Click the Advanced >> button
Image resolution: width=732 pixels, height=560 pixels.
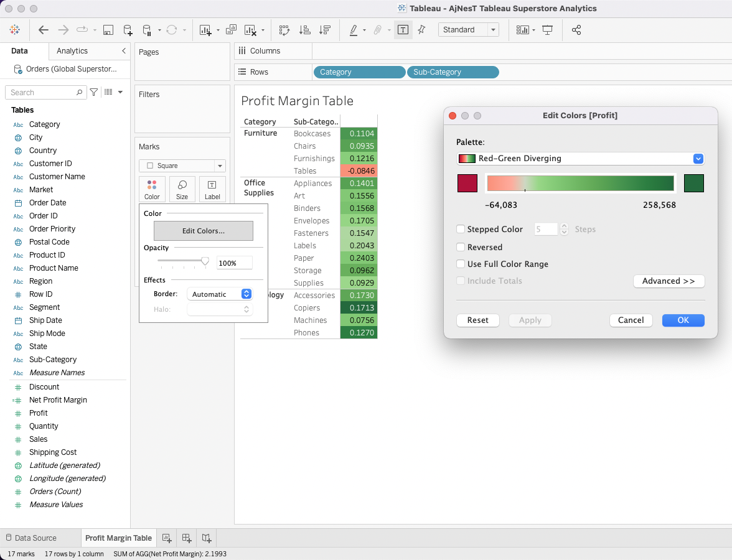click(669, 281)
